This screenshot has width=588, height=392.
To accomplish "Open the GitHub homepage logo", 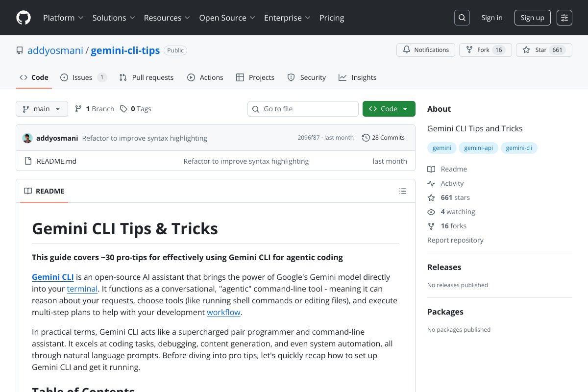I will point(24,18).
